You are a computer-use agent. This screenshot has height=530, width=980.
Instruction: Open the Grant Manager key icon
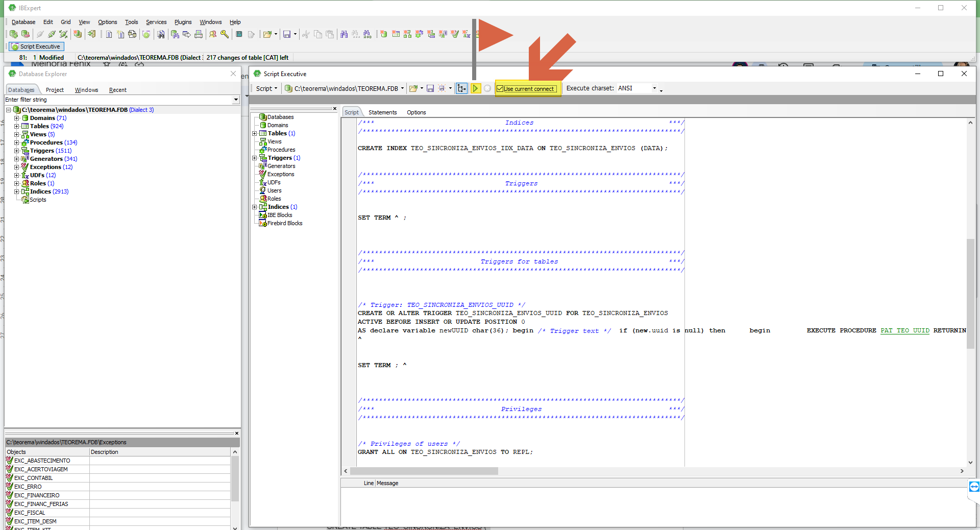(225, 34)
